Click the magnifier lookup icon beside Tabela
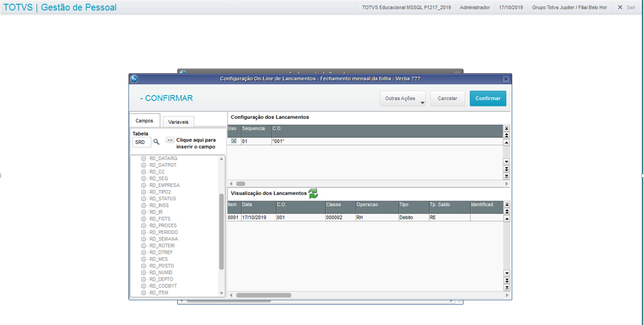This screenshot has height=325, width=644. 156,142
